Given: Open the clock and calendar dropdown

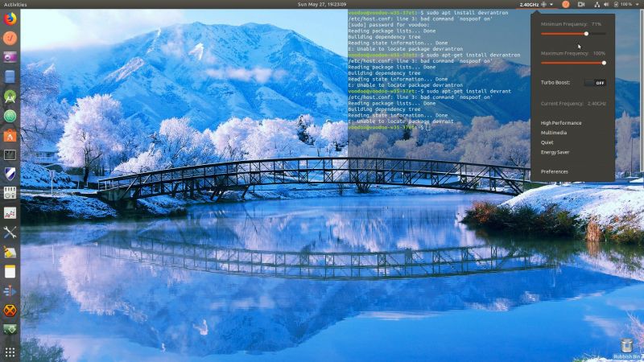Looking at the screenshot, I should coord(321,4).
